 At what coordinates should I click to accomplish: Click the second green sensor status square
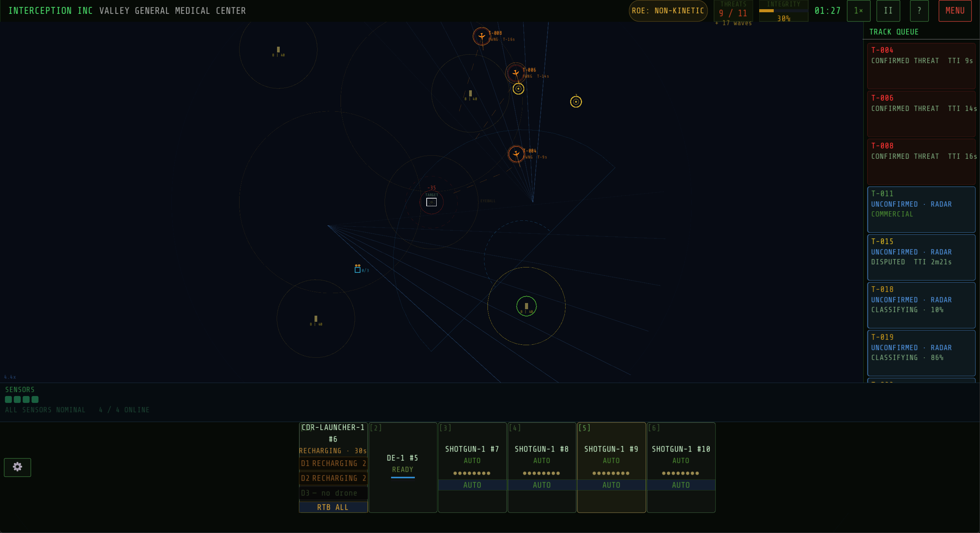click(17, 399)
